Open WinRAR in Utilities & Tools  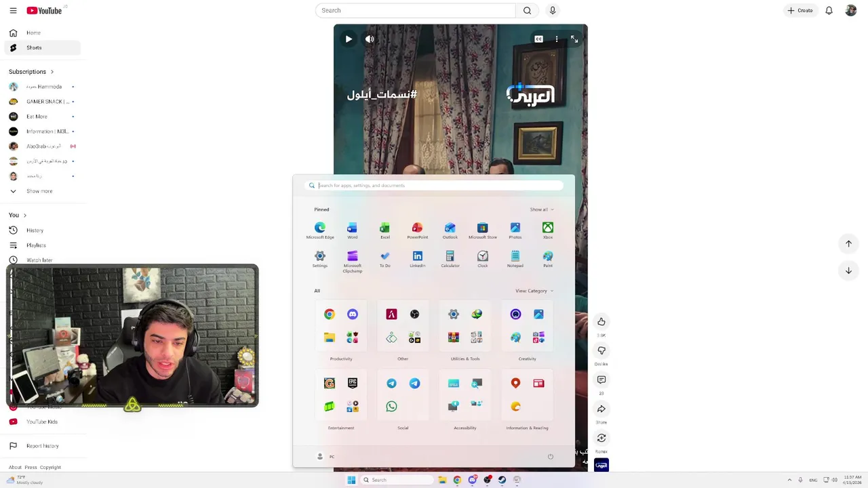pyautogui.click(x=454, y=337)
